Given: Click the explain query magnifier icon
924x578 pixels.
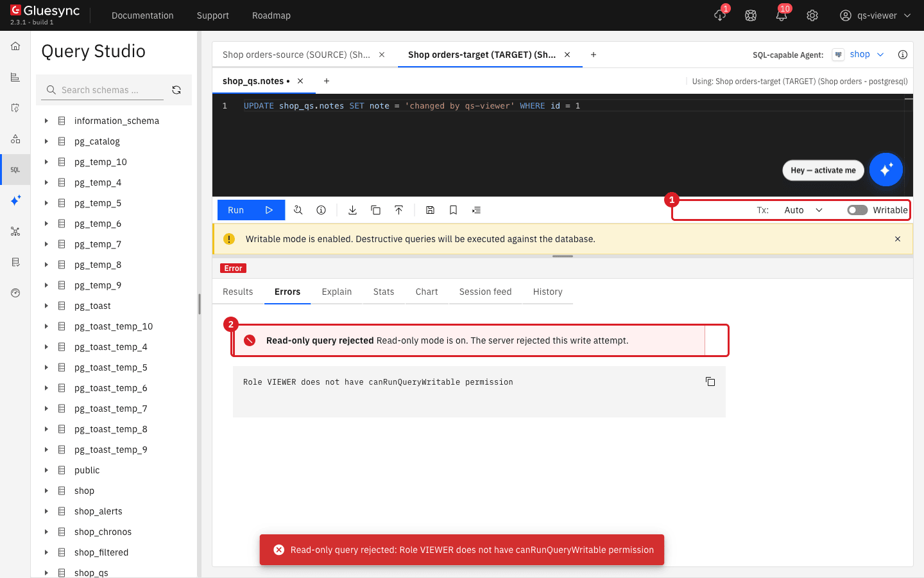Looking at the screenshot, I should tap(298, 210).
